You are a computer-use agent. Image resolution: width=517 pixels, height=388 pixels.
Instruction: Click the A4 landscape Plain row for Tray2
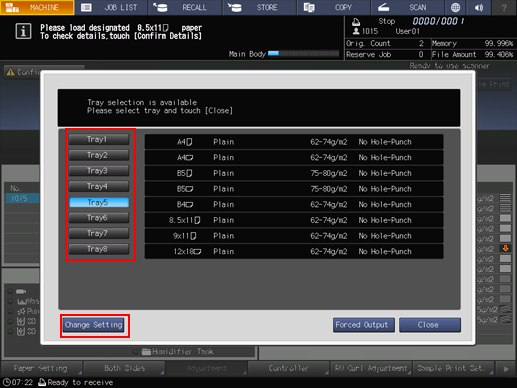tap(294, 158)
